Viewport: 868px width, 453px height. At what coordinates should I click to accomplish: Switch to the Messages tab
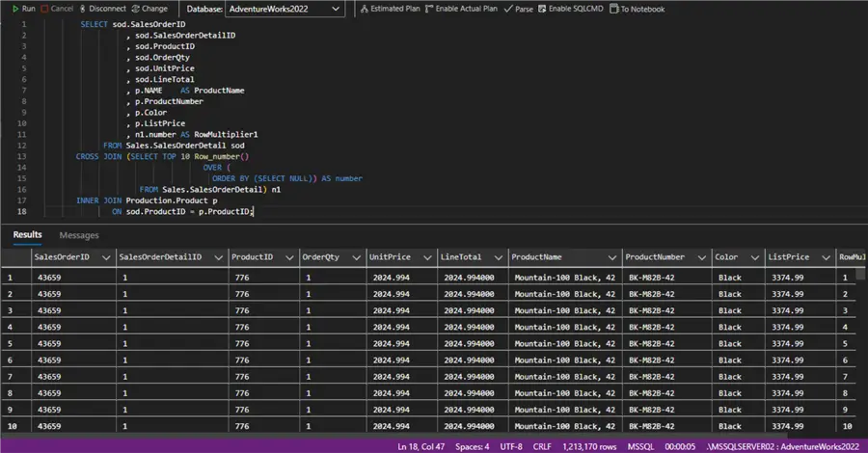[79, 235]
